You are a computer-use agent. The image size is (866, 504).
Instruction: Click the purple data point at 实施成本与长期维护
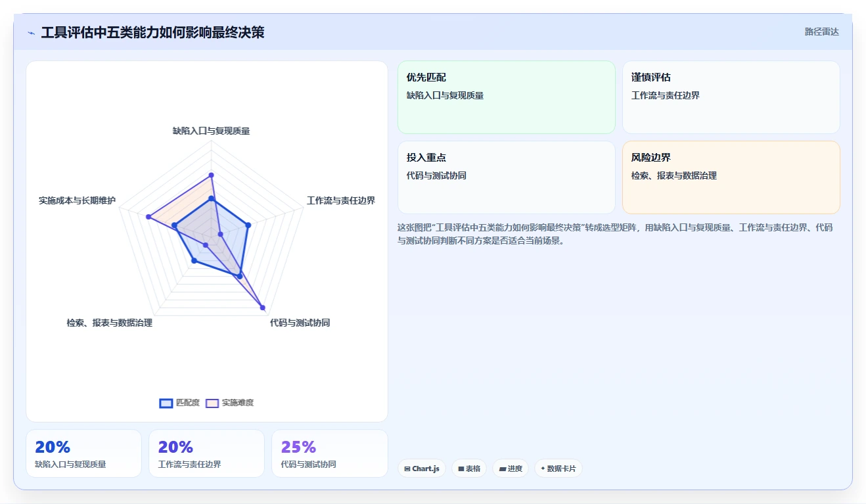148,217
